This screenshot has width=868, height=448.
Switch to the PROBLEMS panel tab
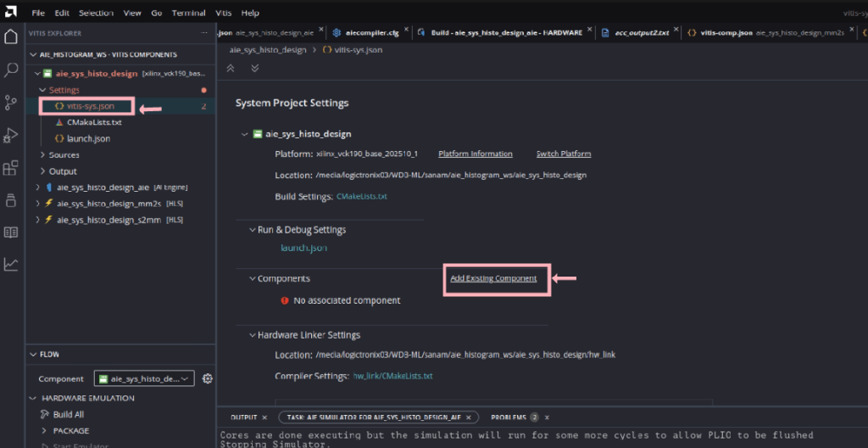click(x=509, y=417)
